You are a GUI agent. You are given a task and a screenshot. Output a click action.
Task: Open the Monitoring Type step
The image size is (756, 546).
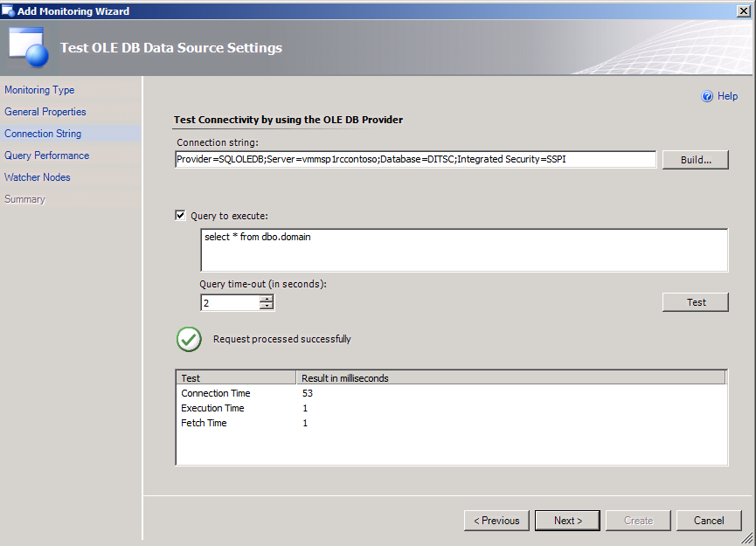pos(39,90)
